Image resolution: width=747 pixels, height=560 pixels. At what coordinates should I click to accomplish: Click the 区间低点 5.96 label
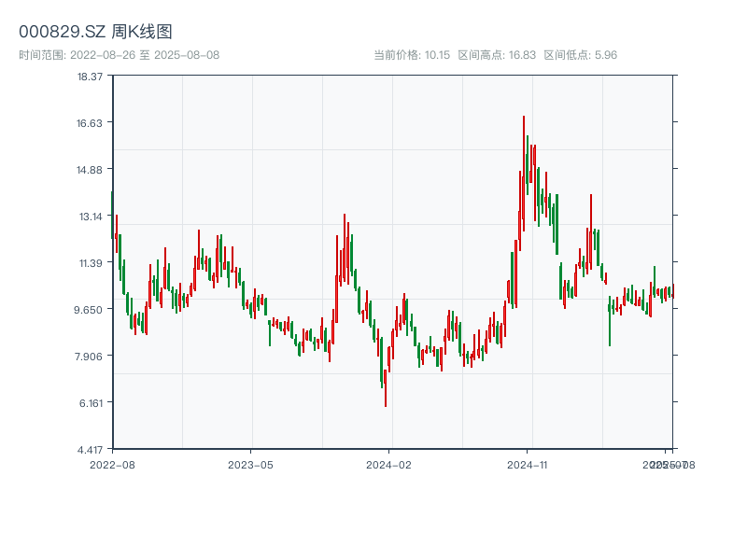[580, 55]
